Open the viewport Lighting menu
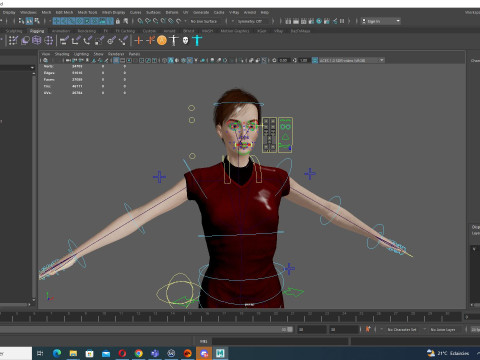 81,54
